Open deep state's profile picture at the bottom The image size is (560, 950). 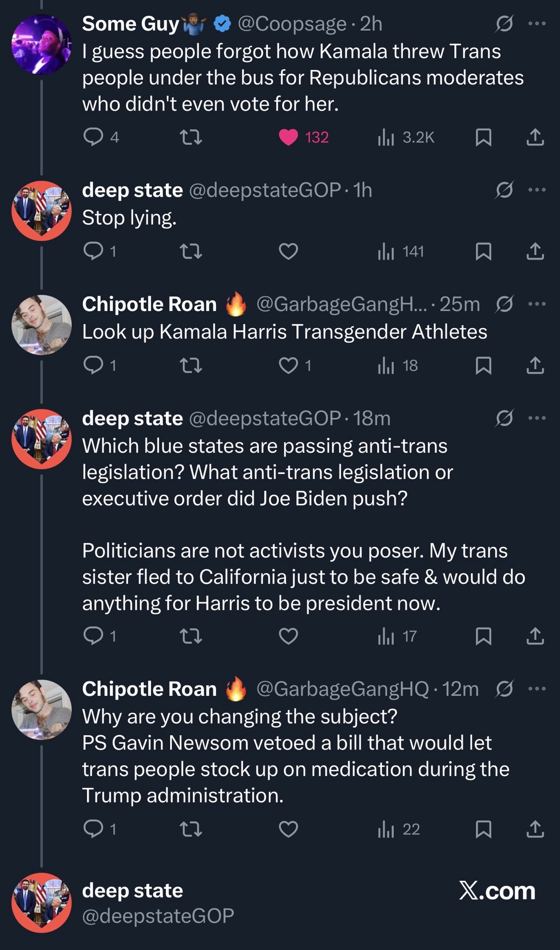click(x=42, y=902)
